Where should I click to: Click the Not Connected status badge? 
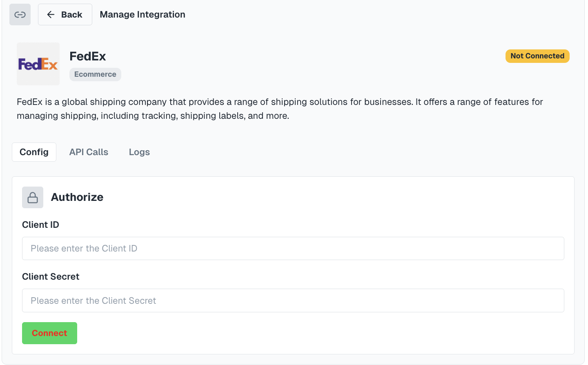(537, 56)
